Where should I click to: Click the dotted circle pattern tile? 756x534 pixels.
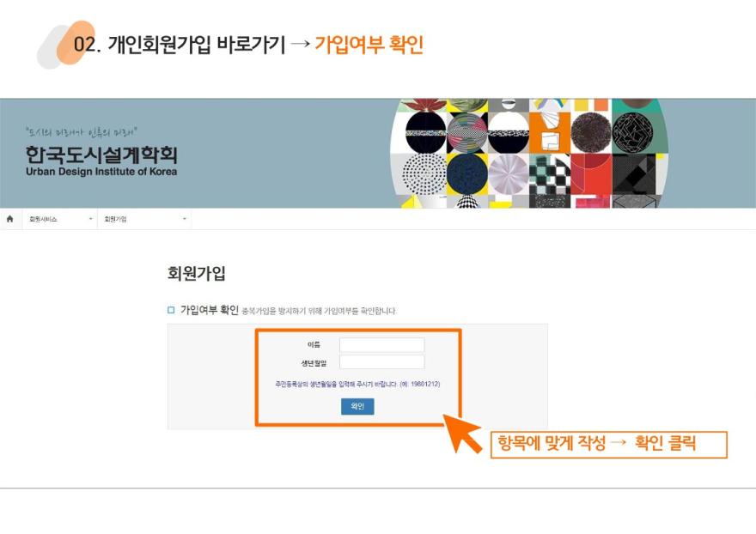pos(424,174)
